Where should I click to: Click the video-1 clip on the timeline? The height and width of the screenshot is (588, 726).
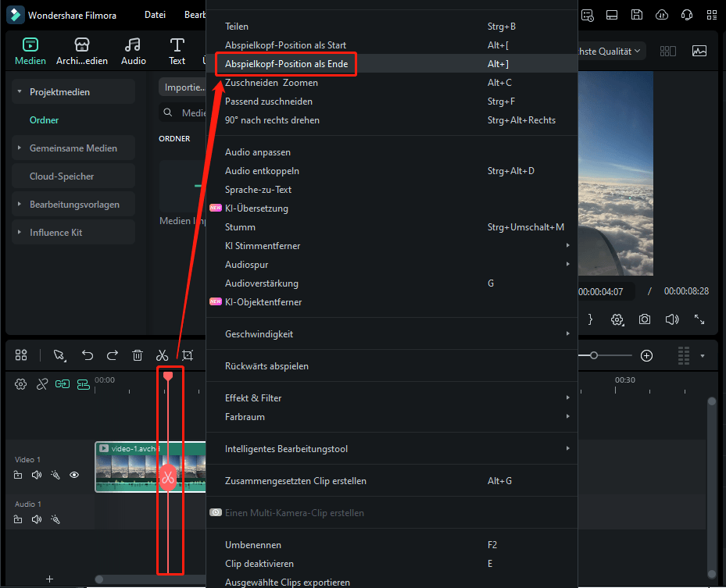coord(129,467)
